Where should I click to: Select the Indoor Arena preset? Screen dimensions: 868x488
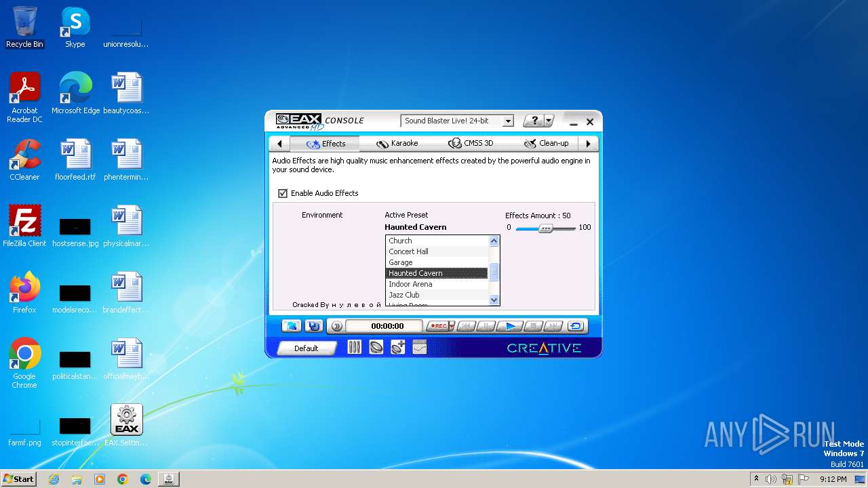(437, 284)
